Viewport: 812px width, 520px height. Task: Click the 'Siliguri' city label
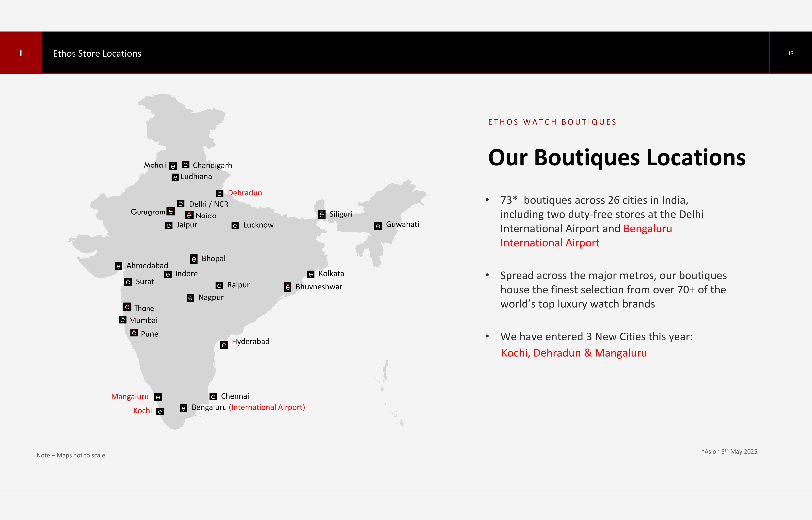pyautogui.click(x=341, y=214)
